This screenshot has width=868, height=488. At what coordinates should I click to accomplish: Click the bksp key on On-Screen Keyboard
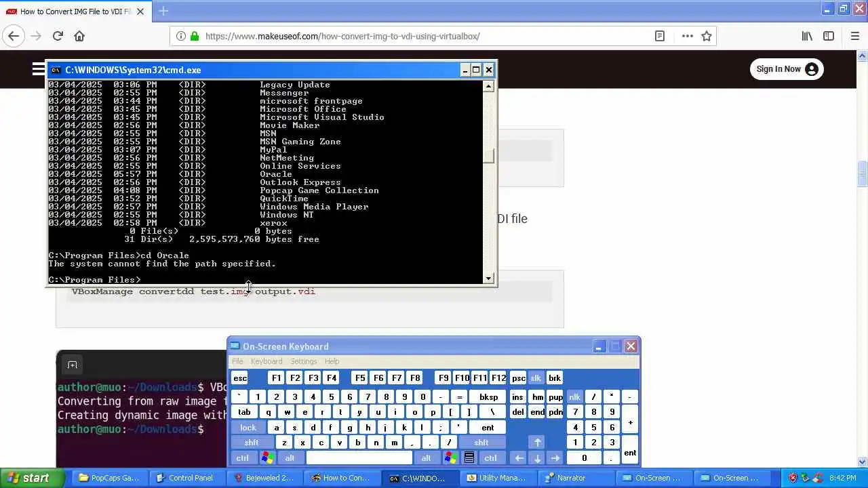tap(488, 397)
